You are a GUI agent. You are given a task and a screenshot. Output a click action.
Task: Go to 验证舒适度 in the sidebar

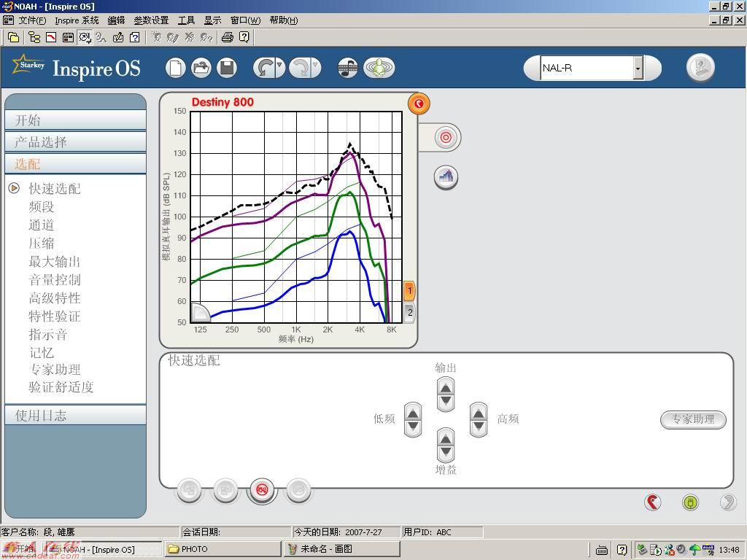(61, 387)
